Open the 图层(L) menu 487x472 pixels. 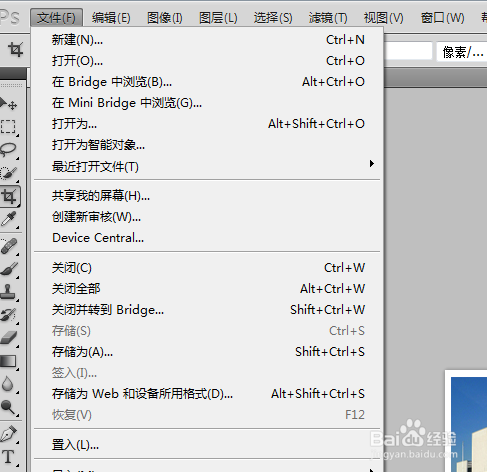click(x=218, y=18)
